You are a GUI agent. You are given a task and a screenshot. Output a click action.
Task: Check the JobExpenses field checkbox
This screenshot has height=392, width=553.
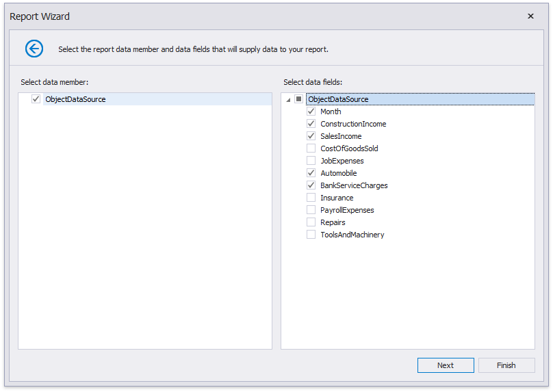[311, 161]
